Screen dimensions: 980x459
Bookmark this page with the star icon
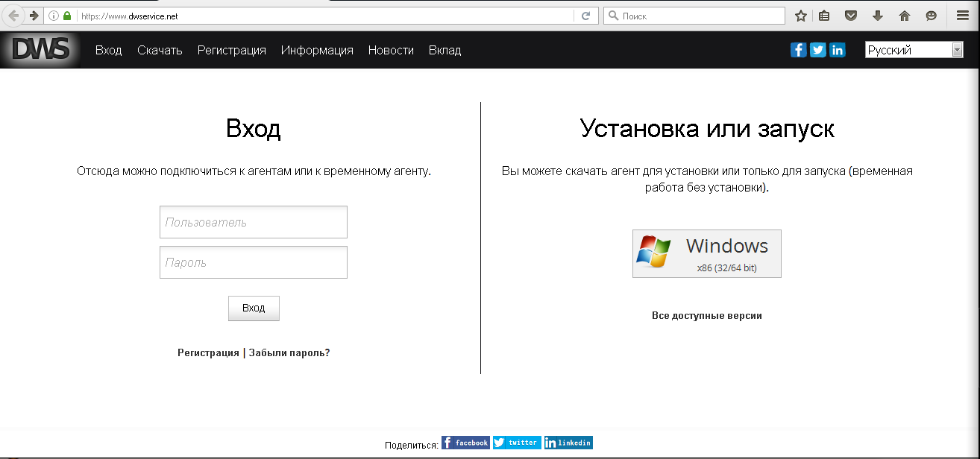click(801, 16)
